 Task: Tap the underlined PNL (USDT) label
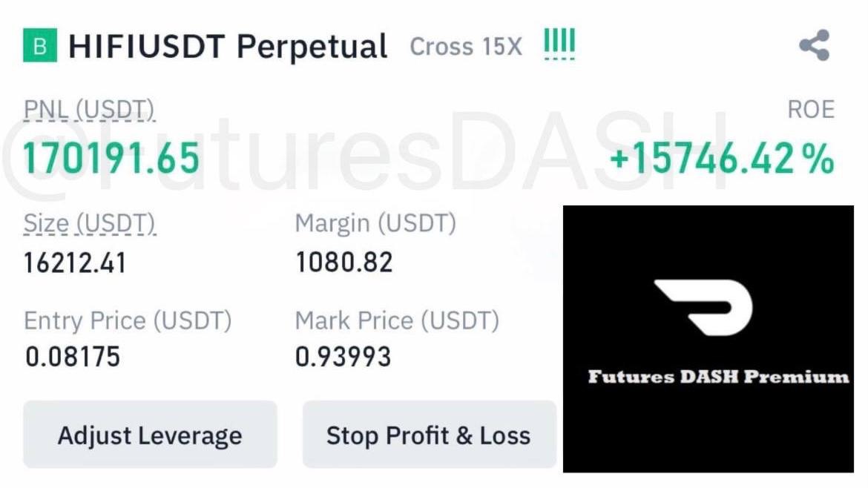tap(89, 110)
